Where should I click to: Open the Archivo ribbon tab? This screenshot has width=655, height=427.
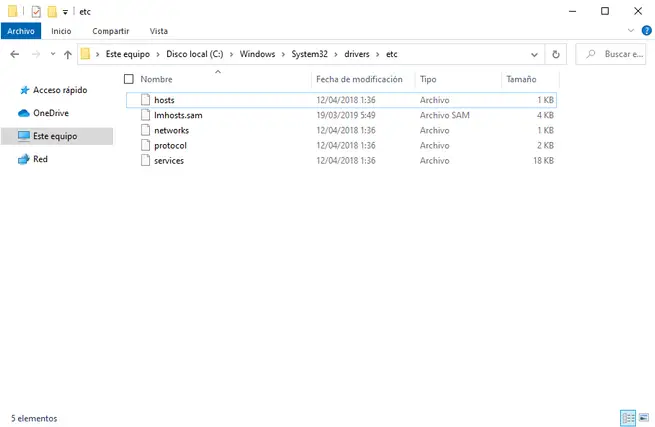(x=21, y=31)
